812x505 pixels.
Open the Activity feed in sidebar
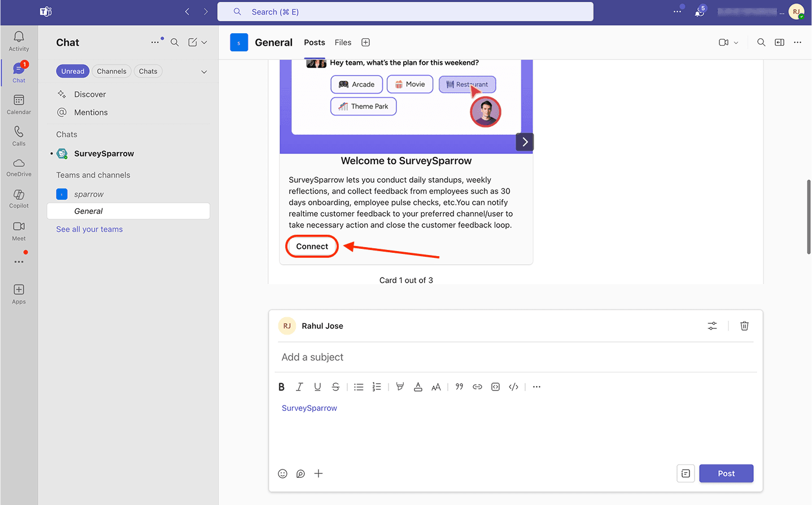coord(19,41)
